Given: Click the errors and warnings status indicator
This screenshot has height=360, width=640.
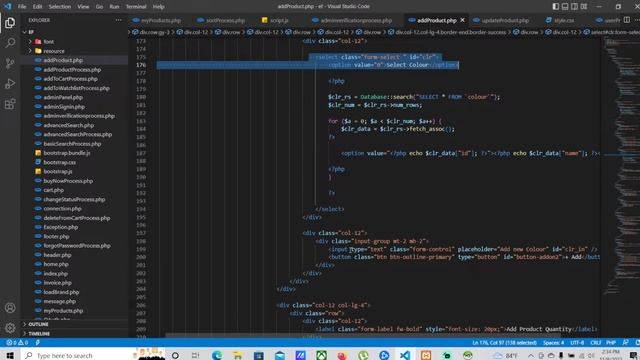Looking at the screenshot, I should point(17,342).
